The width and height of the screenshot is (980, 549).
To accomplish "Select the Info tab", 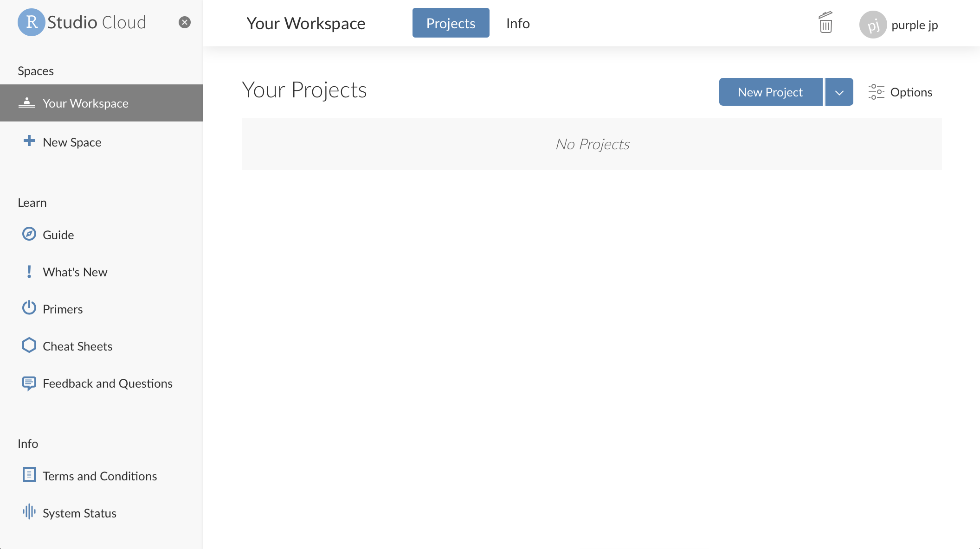I will coord(517,22).
